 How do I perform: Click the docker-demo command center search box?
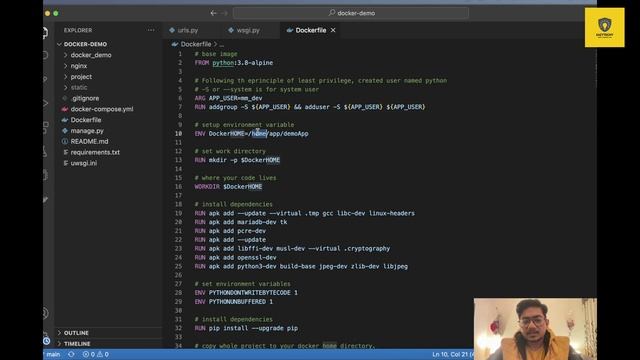[351, 13]
